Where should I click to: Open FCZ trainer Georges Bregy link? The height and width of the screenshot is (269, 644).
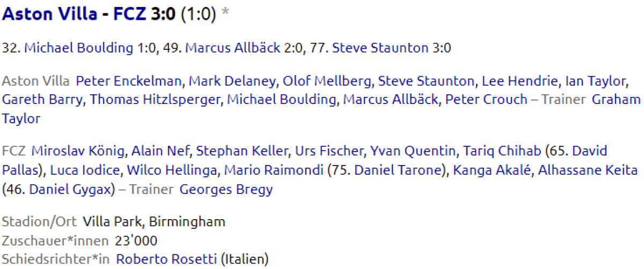pos(226,189)
